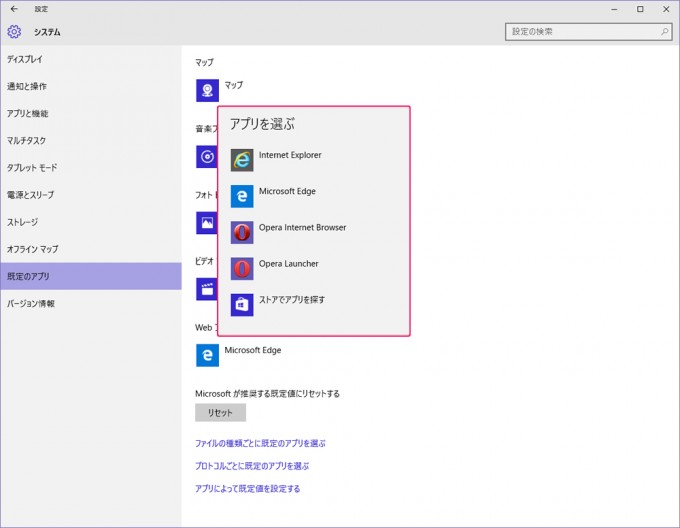
Task: Open the マルチタスク settings page
Action: point(91,140)
